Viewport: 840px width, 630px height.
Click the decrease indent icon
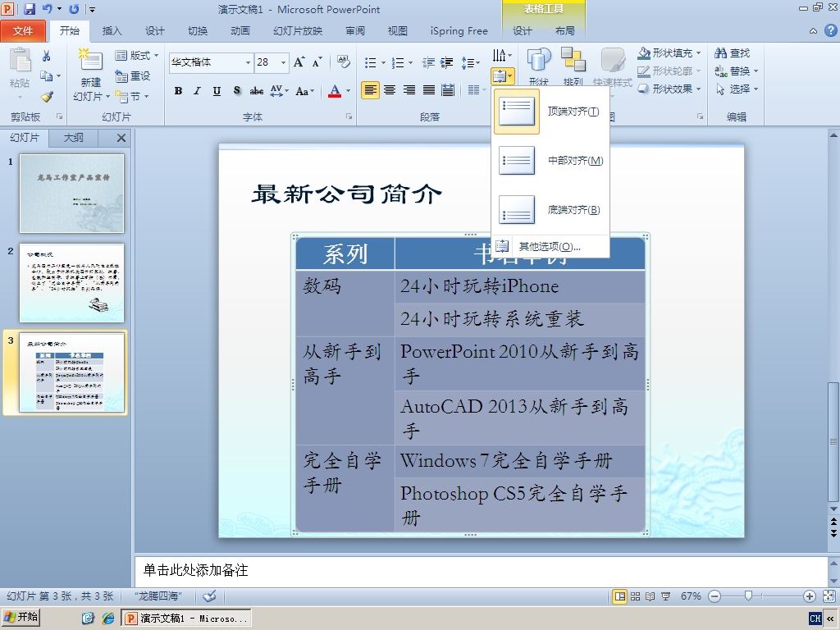[428, 62]
